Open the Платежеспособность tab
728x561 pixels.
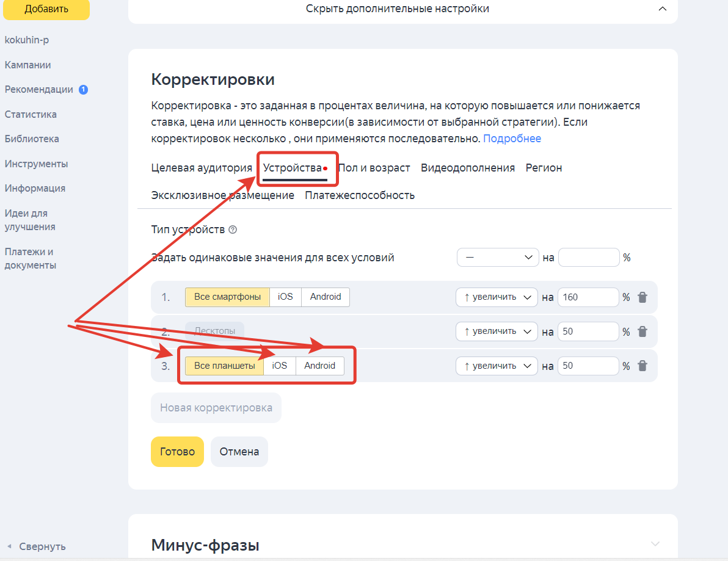coord(360,195)
